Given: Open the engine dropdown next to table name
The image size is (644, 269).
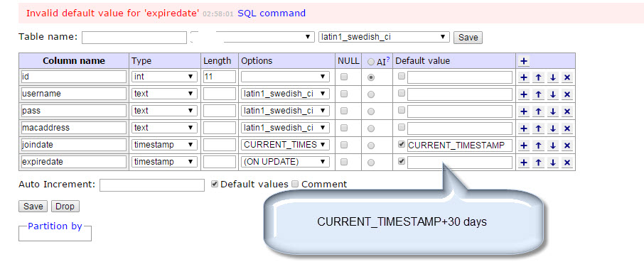Looking at the screenshot, I should (x=253, y=37).
